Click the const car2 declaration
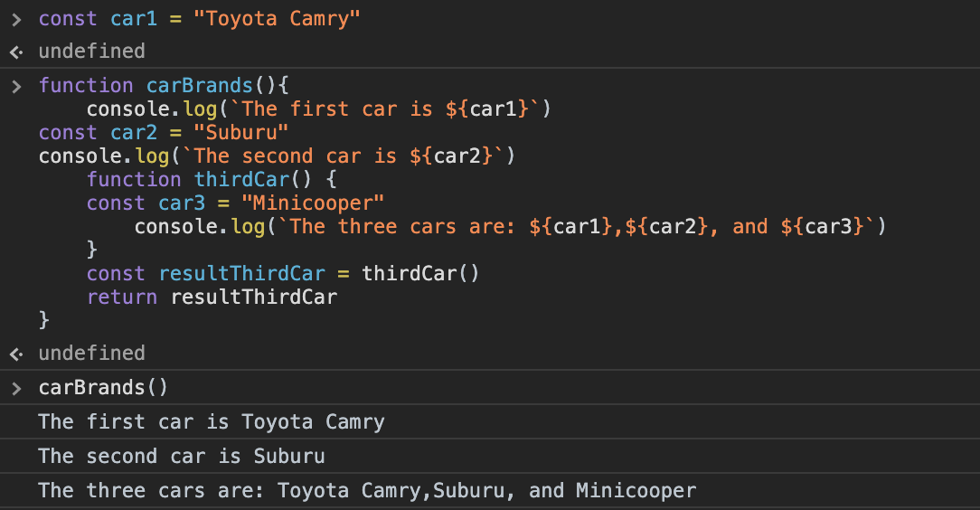980x510 pixels. point(164,133)
